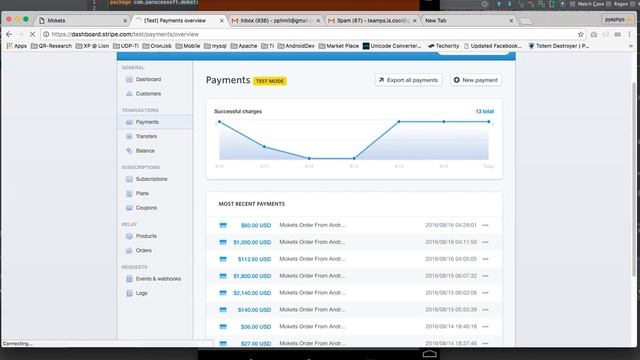This screenshot has height=360, width=640.
Task: Open Plans in sidebar
Action: coord(138,193)
